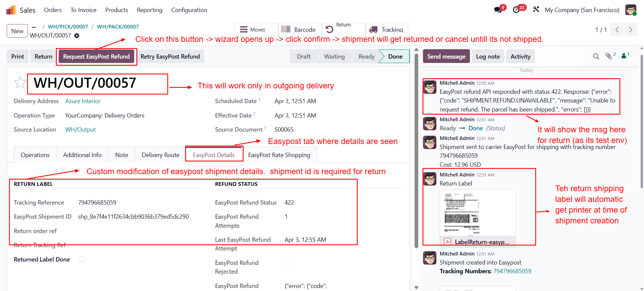Click Mitchell Admin avatar on refund error message
Screen dimensions: 644x291
click(430, 87)
